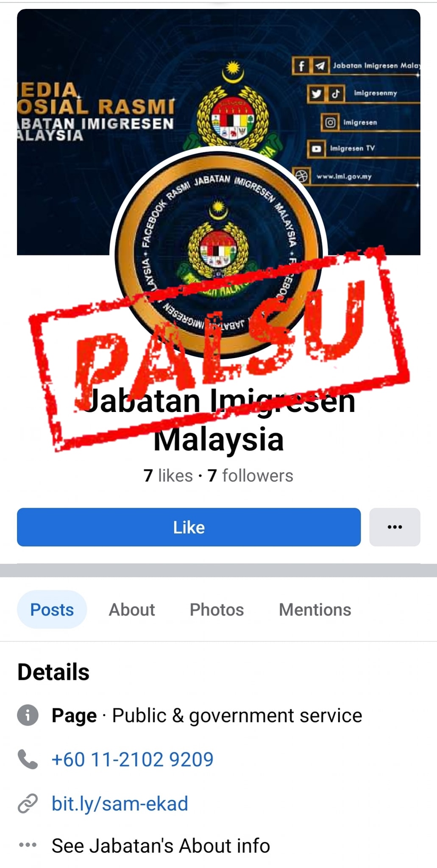
Task: Tap the Jabatan Imigresen Malaysia page title
Action: (219, 420)
